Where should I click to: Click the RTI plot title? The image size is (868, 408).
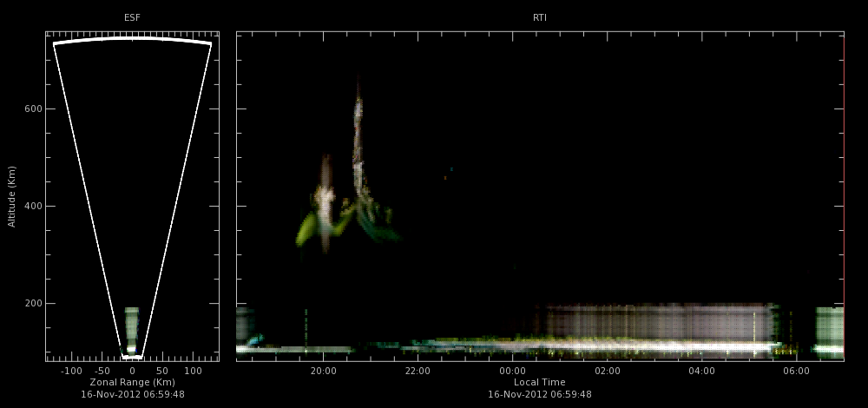[x=539, y=18]
